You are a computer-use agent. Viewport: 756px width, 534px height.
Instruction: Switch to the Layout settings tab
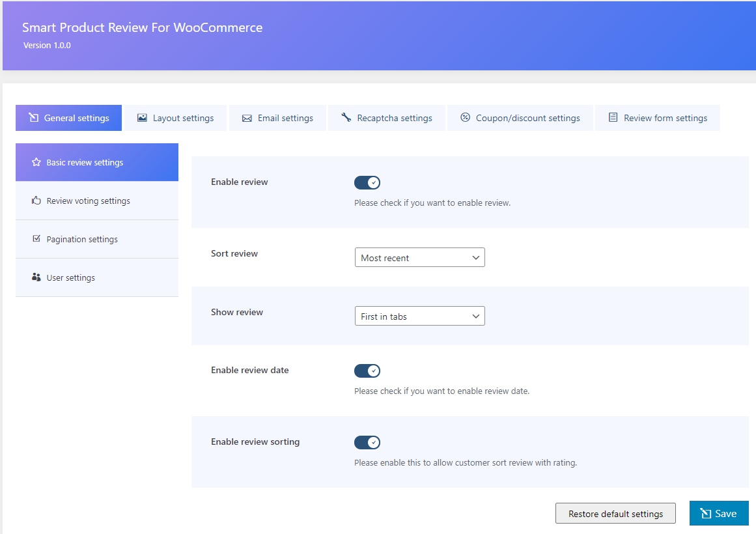pos(176,118)
